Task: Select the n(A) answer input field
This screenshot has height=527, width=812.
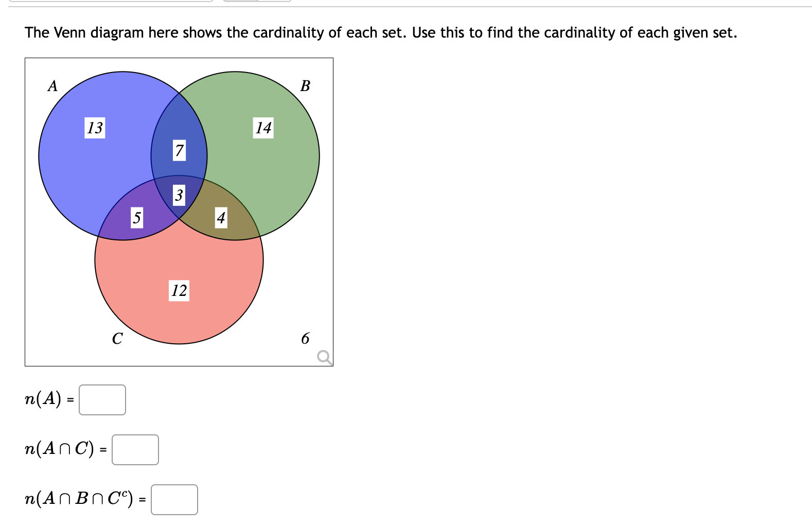Action: point(102,400)
